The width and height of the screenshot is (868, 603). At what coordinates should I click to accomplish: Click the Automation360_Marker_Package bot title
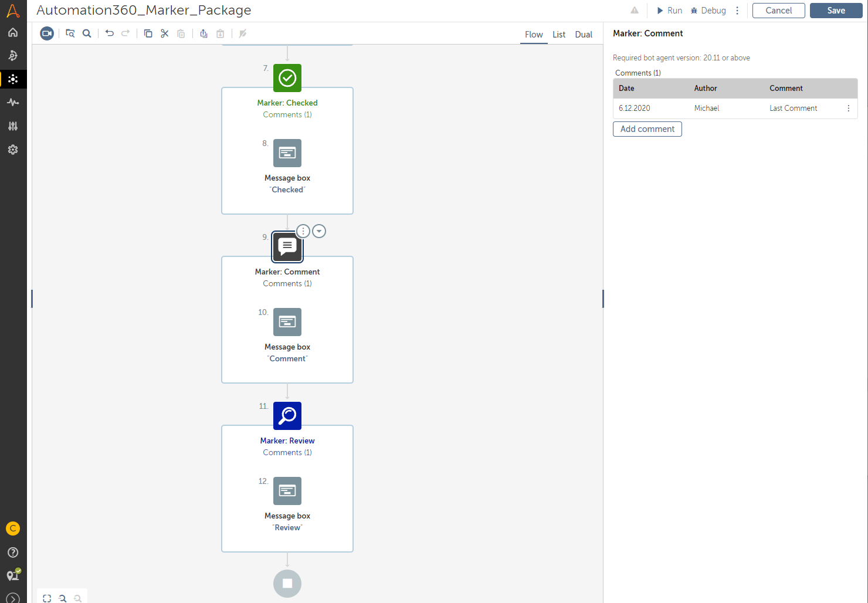pos(144,11)
